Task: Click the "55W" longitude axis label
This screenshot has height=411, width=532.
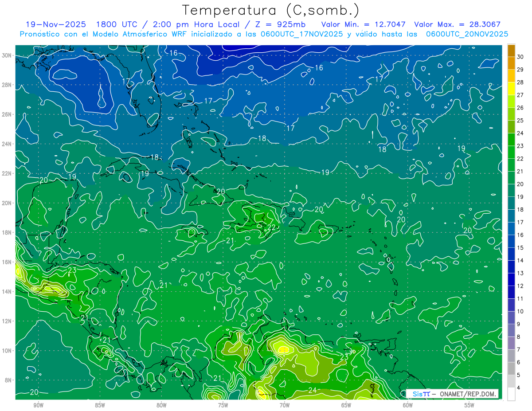Action: click(469, 405)
